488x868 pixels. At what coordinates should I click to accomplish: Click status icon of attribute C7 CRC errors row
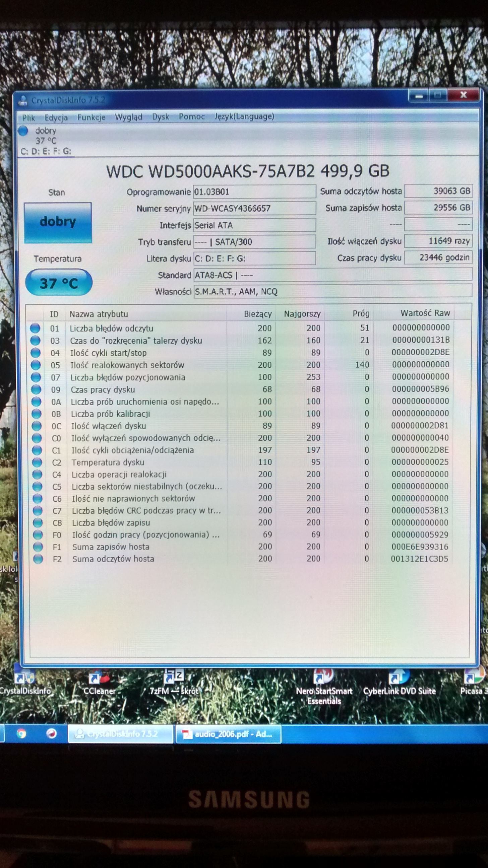click(38, 511)
